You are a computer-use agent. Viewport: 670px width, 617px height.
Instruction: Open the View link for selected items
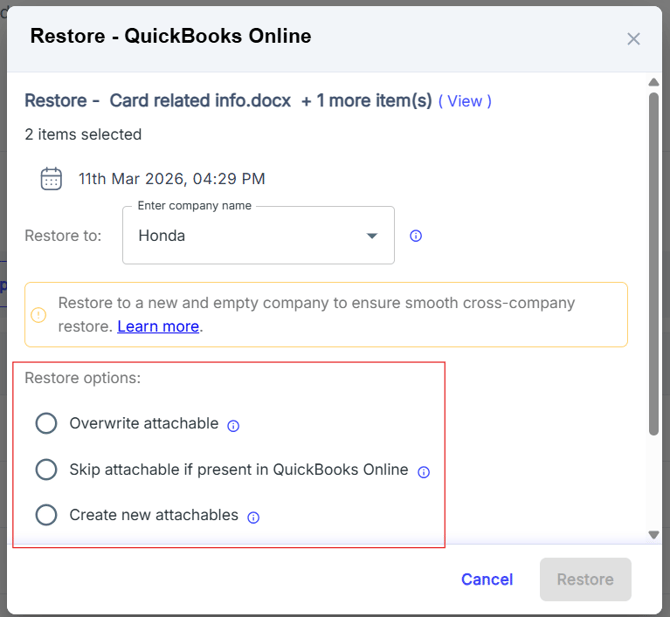click(x=465, y=101)
